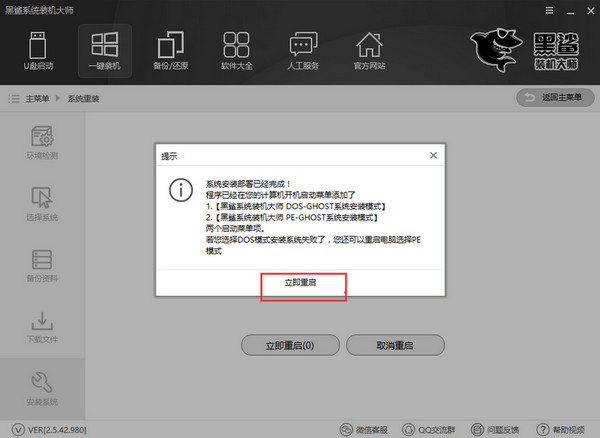Click 立即重启 in the prompt dialog
The height and width of the screenshot is (438, 600).
[300, 283]
